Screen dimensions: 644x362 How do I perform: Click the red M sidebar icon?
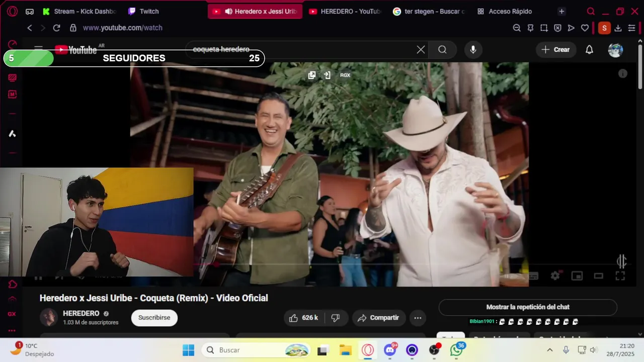pos(12,94)
